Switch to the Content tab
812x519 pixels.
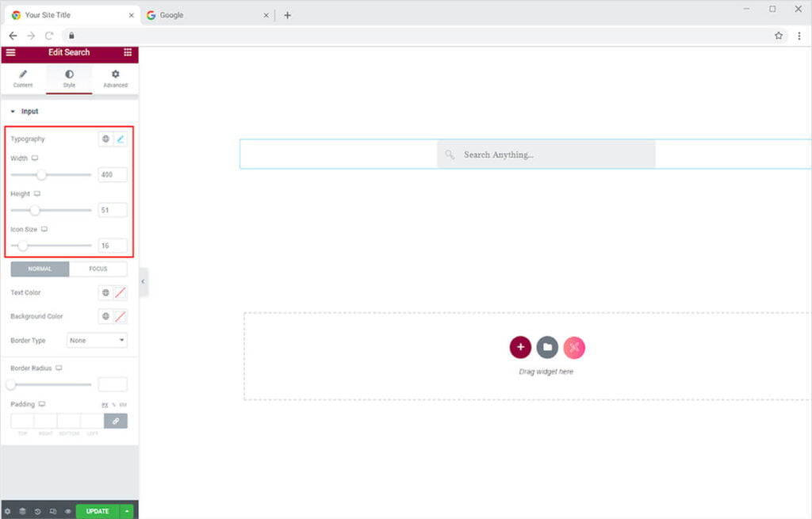tap(23, 78)
